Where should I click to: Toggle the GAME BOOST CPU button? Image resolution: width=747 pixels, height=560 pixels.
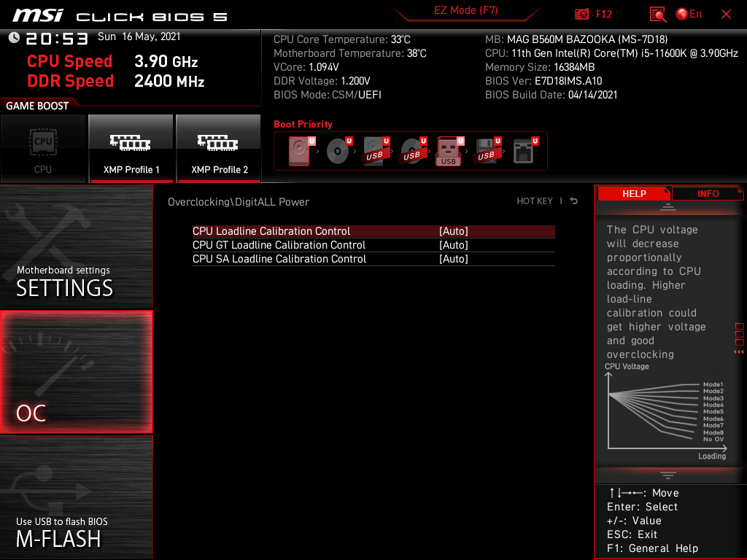click(x=43, y=149)
